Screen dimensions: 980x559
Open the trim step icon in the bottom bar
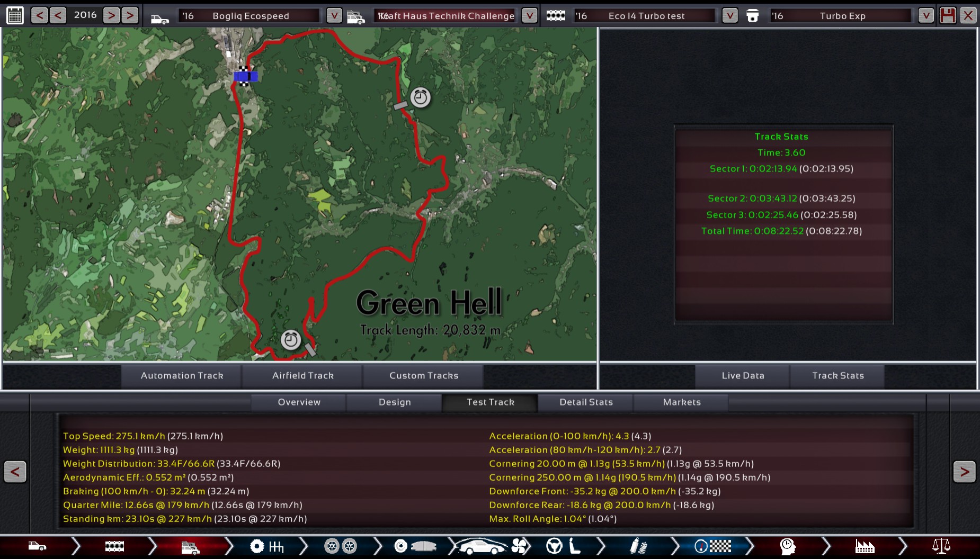pyautogui.click(x=190, y=547)
